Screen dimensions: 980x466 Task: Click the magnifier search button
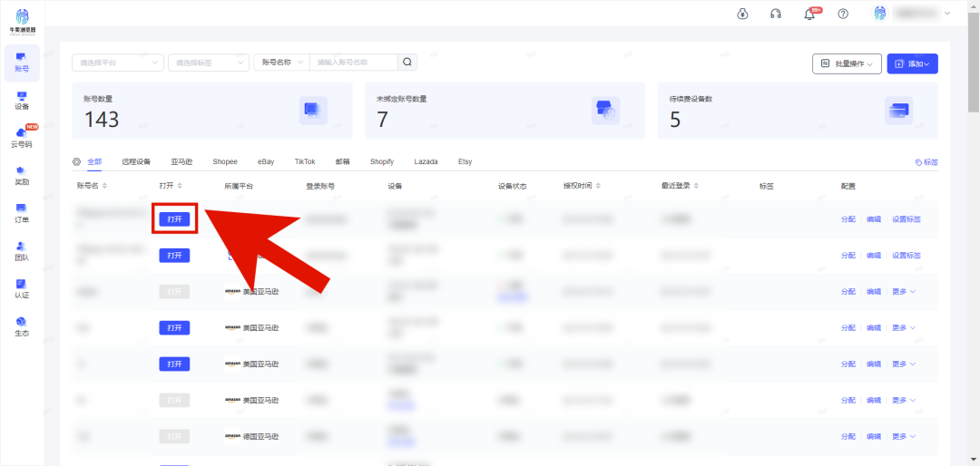point(407,63)
